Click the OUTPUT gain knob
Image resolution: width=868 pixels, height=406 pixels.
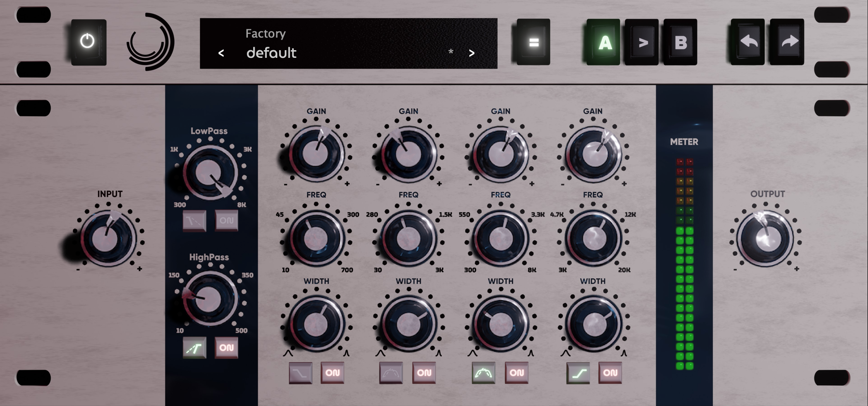(766, 239)
